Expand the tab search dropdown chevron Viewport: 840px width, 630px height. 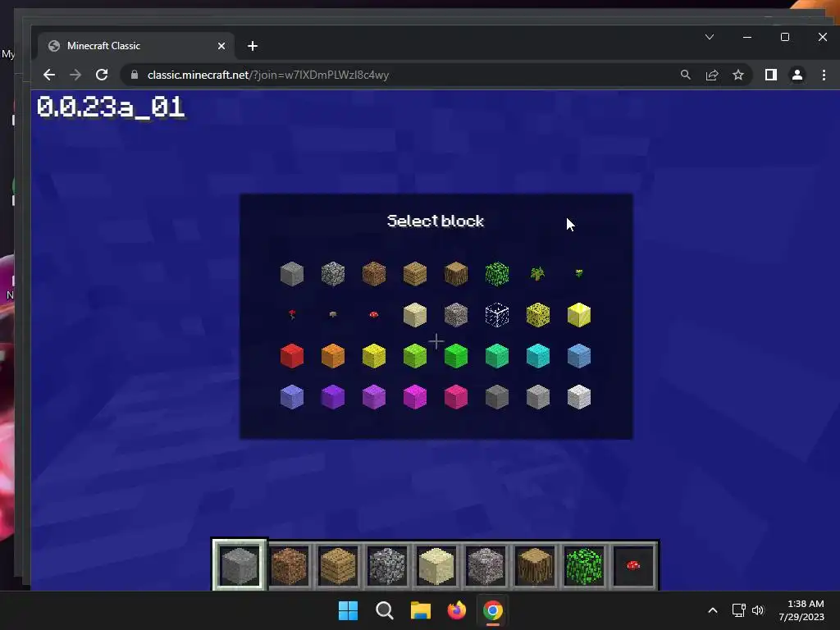[x=710, y=37]
